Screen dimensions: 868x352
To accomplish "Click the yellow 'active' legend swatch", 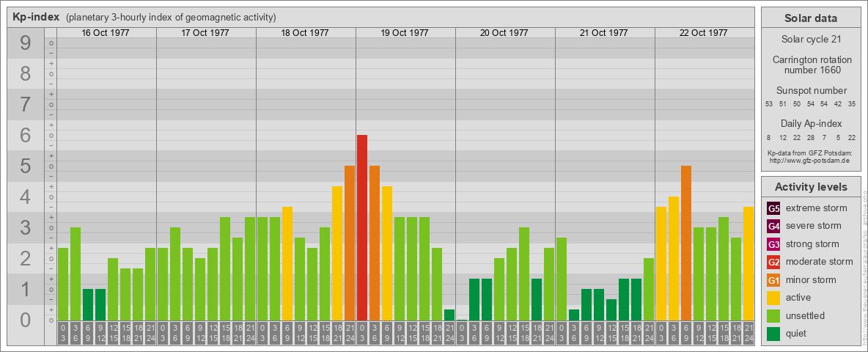I will click(773, 298).
